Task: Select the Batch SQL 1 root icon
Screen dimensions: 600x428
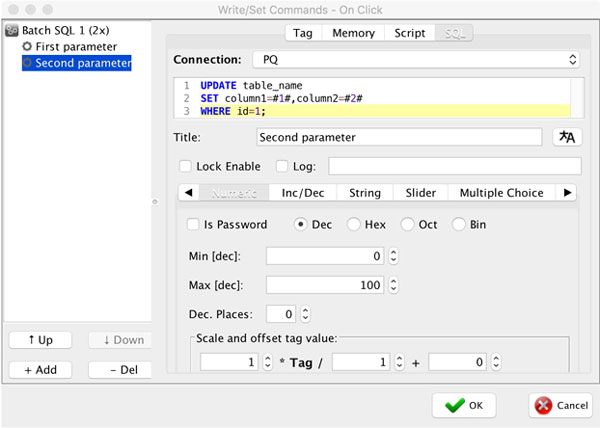Action: pos(11,30)
